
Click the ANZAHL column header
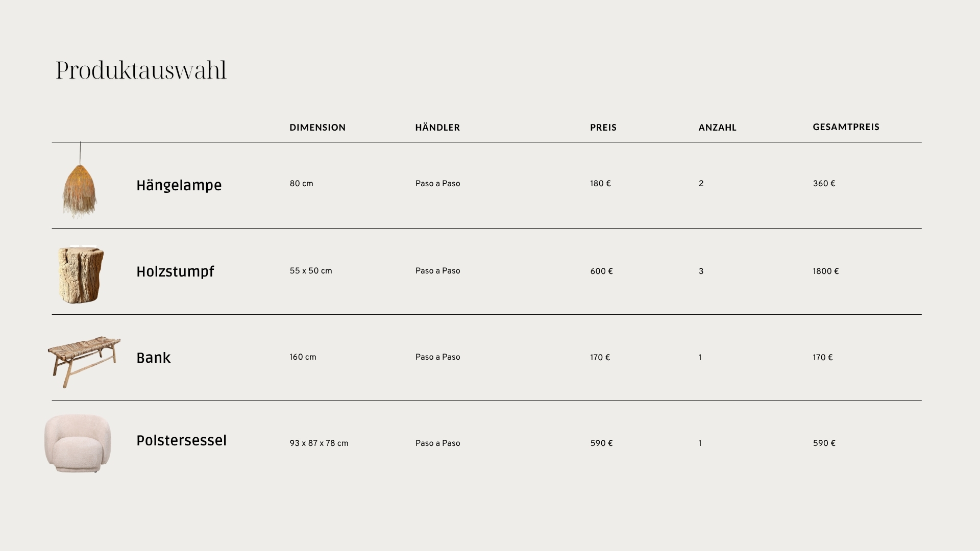(717, 128)
